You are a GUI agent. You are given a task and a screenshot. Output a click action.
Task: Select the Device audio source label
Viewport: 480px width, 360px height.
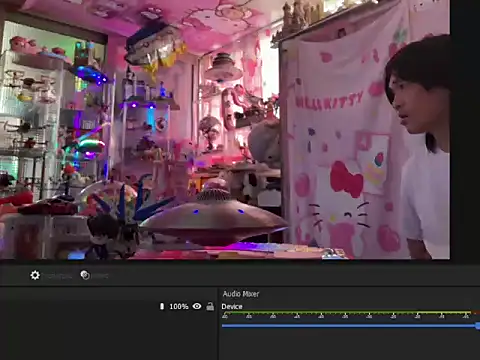[x=232, y=306]
